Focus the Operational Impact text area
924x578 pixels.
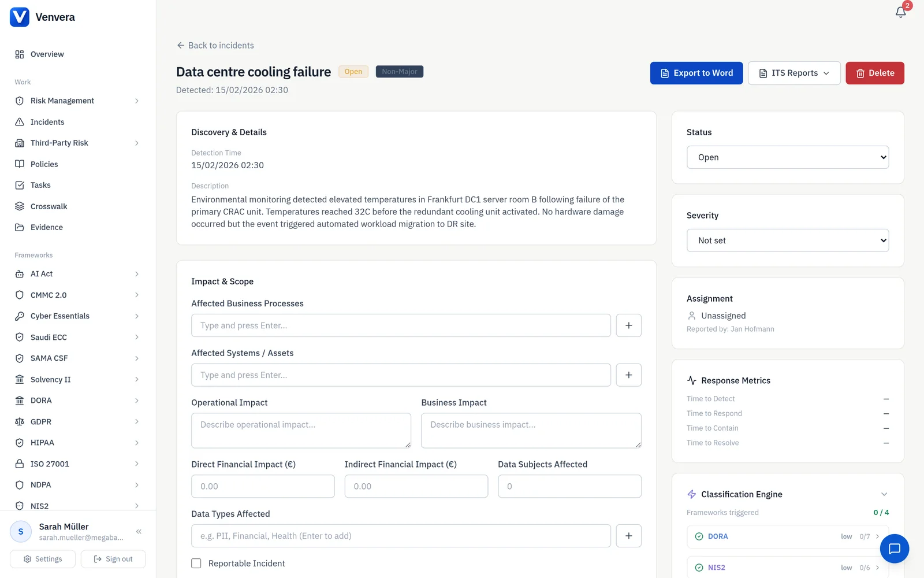[x=301, y=431]
